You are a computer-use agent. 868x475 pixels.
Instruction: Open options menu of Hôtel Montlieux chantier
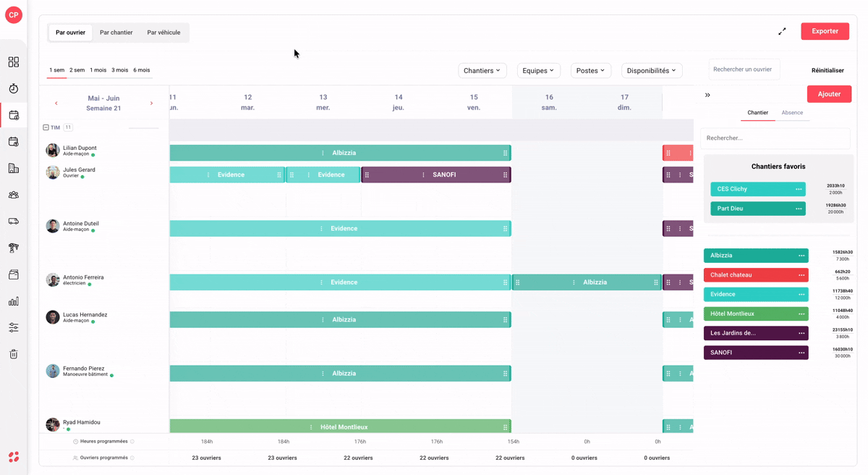pos(801,314)
